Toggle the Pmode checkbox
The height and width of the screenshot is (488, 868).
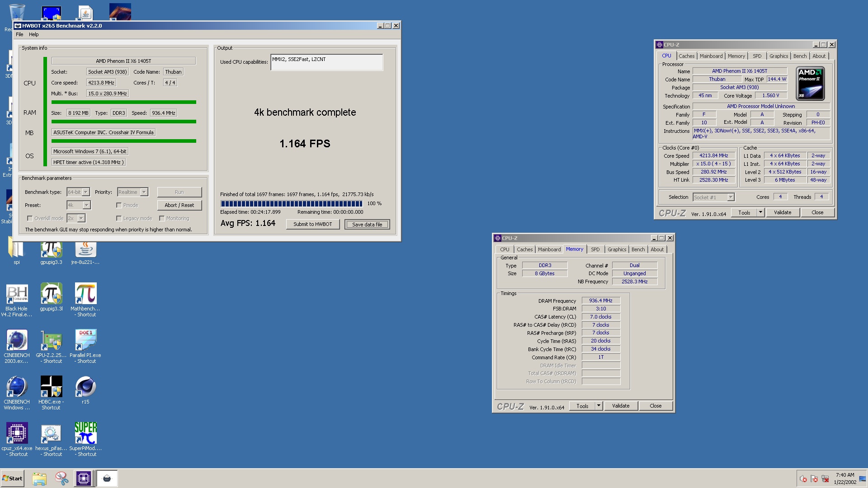click(x=119, y=205)
